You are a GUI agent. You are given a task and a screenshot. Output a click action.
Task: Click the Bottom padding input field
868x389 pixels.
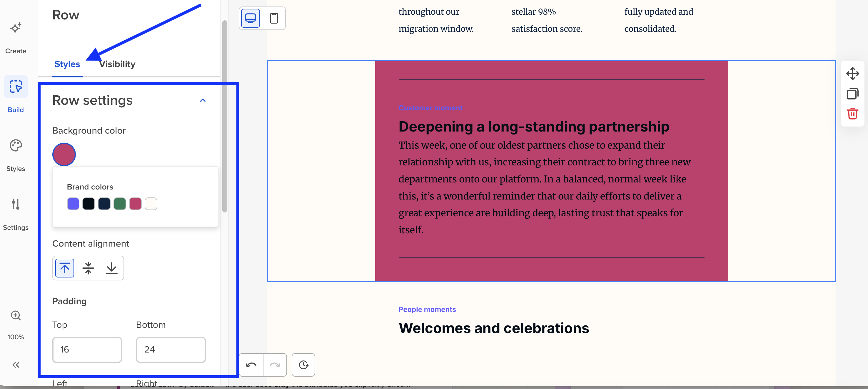[171, 350]
